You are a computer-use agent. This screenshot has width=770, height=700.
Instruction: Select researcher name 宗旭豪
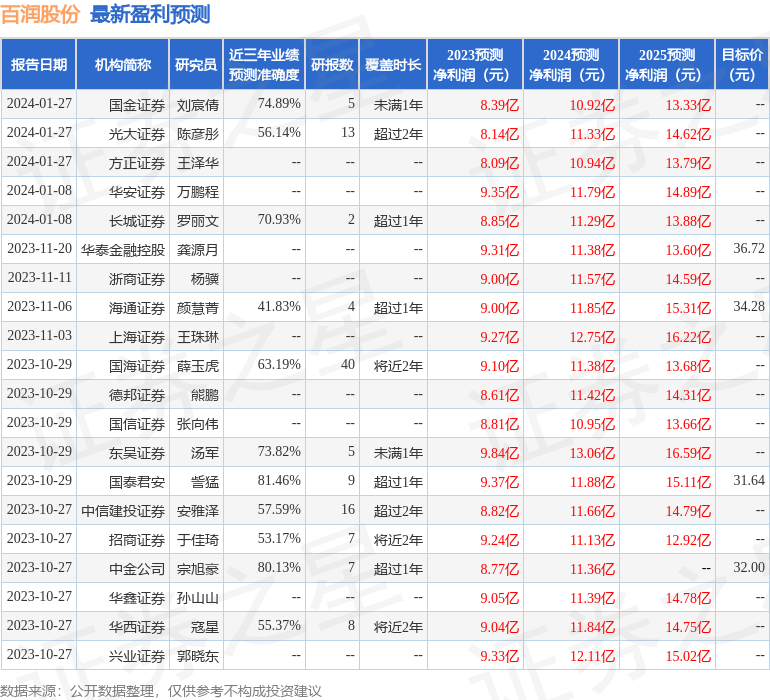198,569
